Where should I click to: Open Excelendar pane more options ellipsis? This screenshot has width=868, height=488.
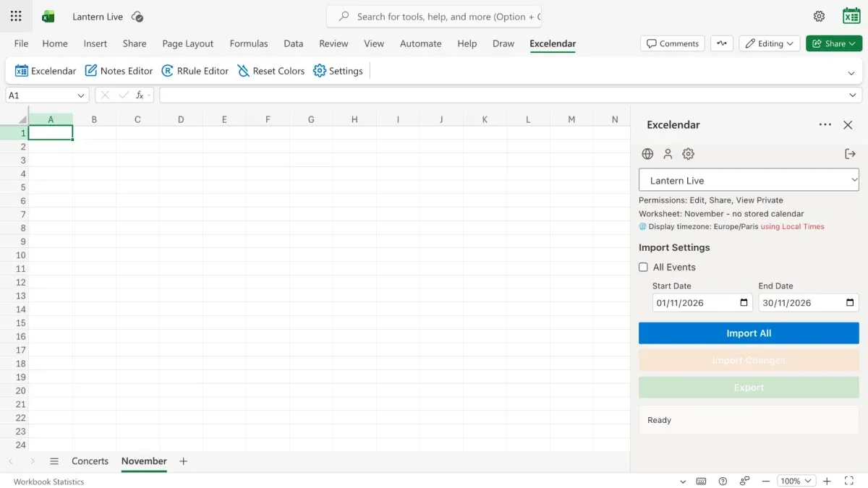point(825,124)
